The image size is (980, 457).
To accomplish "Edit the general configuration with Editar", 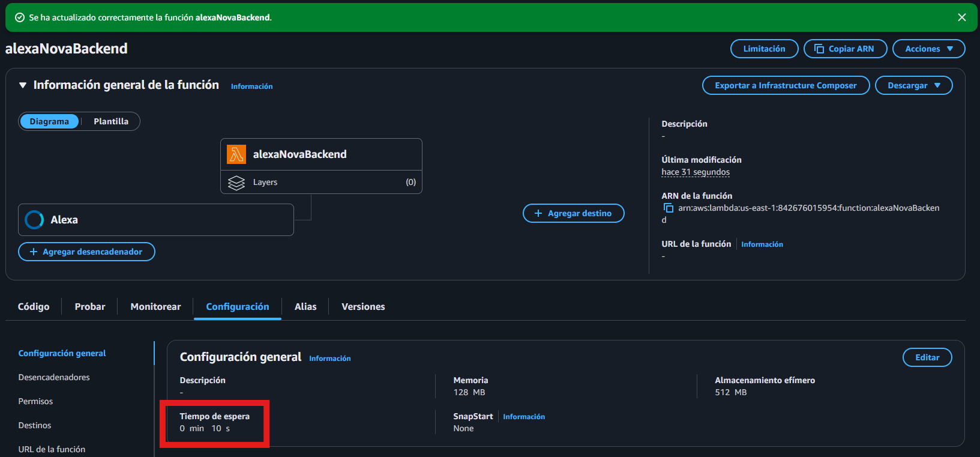I will coord(927,357).
